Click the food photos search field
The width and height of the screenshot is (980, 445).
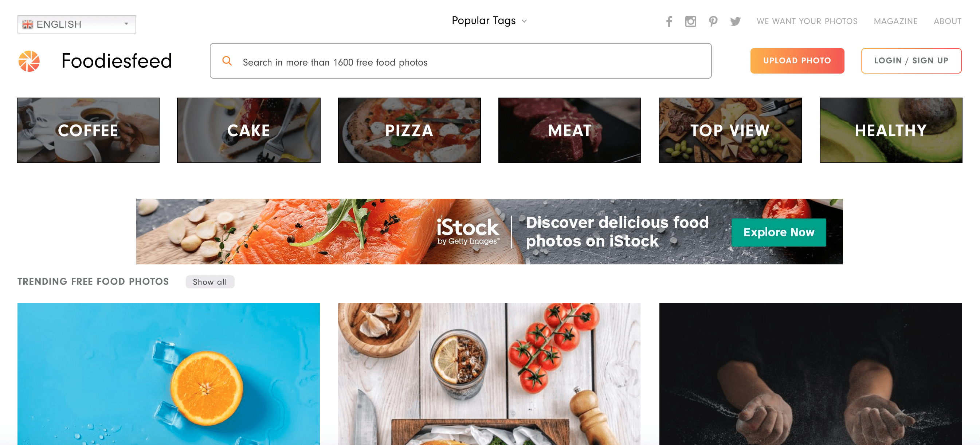460,61
